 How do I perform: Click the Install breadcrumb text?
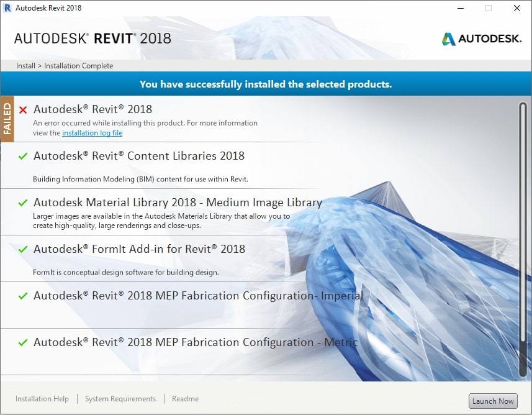tap(25, 66)
